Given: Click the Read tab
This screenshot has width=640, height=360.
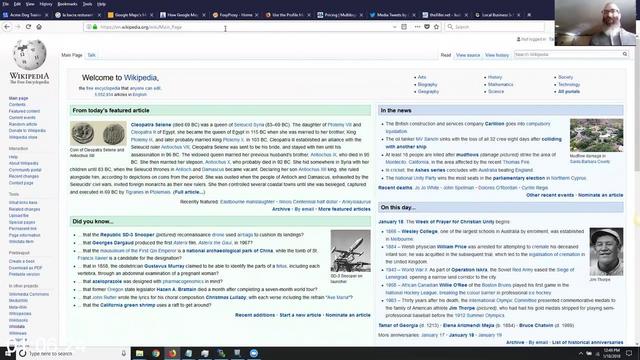Looking at the screenshot, I should coord(446,55).
